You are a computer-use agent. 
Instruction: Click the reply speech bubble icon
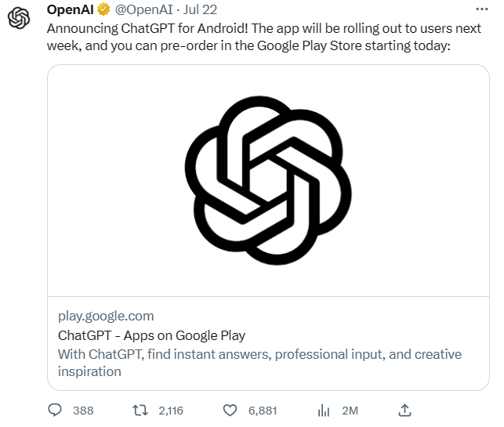click(55, 410)
